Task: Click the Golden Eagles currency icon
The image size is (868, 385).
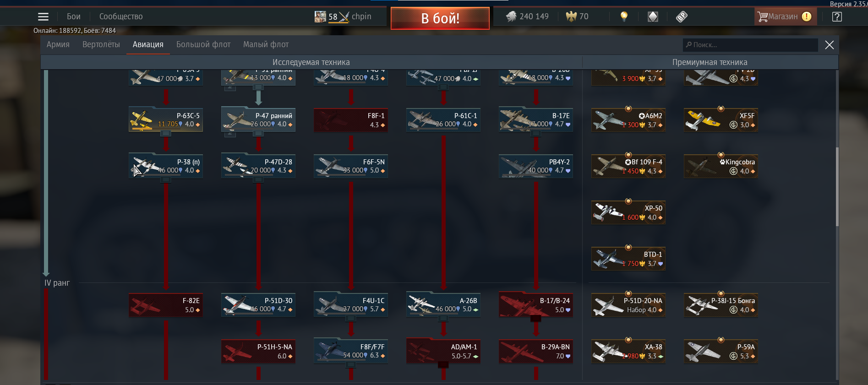Action: tap(571, 16)
